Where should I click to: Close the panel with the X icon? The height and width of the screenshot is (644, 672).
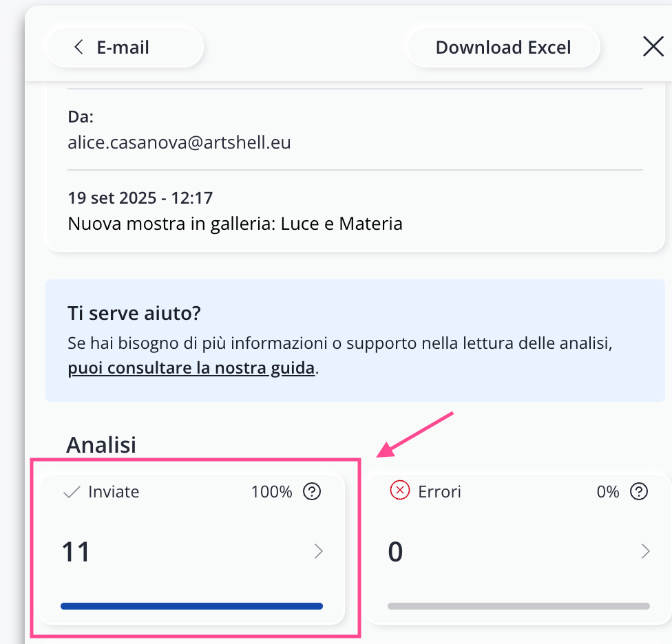[653, 47]
